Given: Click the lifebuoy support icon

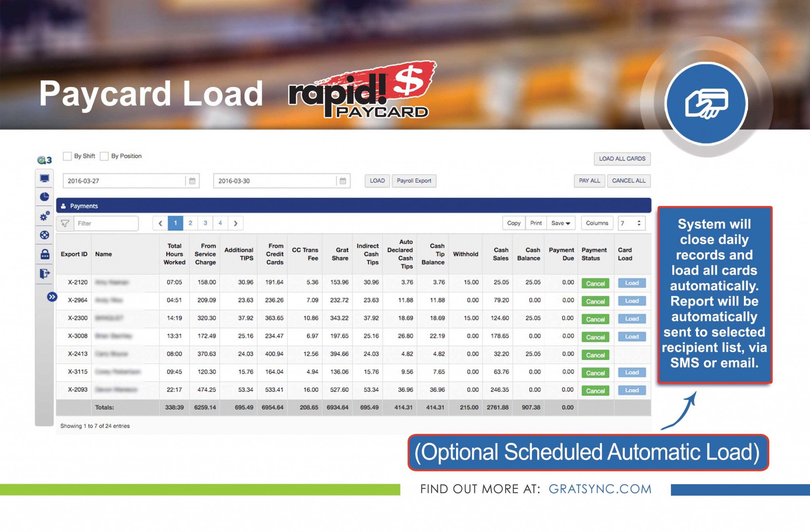Looking at the screenshot, I should pyautogui.click(x=44, y=235).
